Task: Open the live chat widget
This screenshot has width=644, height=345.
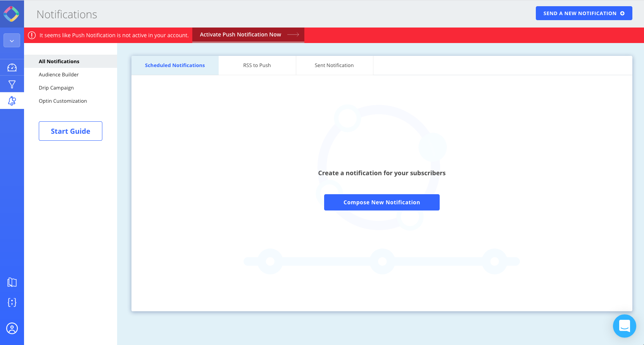Action: click(x=624, y=326)
